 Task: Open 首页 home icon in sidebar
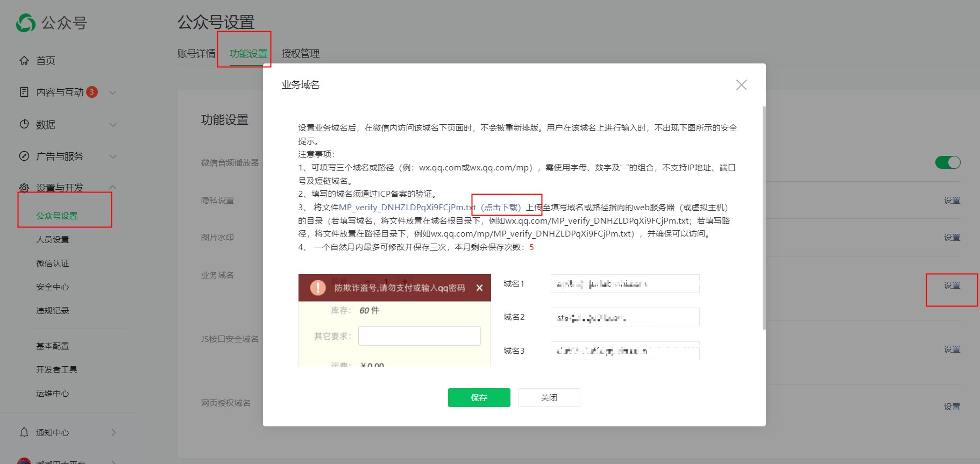[24, 60]
